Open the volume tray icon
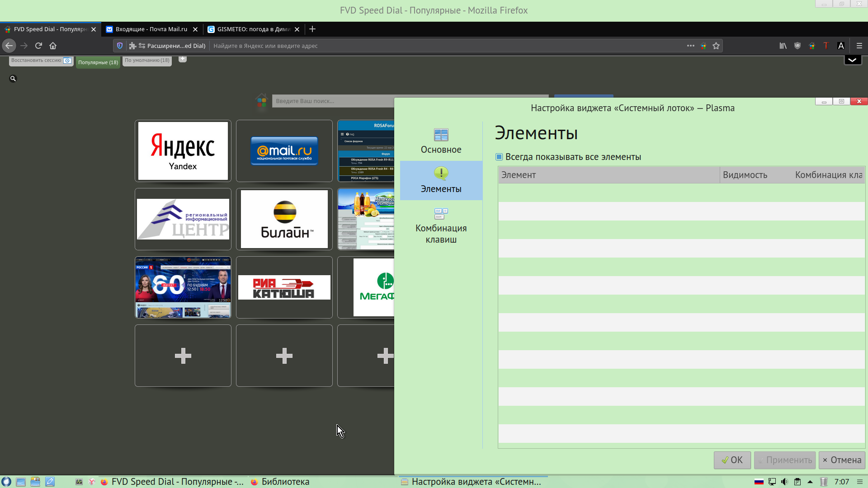 coord(784,482)
